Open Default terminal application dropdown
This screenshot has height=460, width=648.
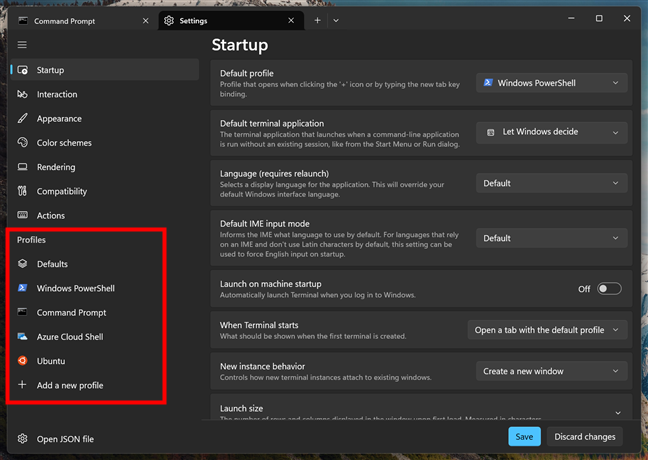point(552,132)
